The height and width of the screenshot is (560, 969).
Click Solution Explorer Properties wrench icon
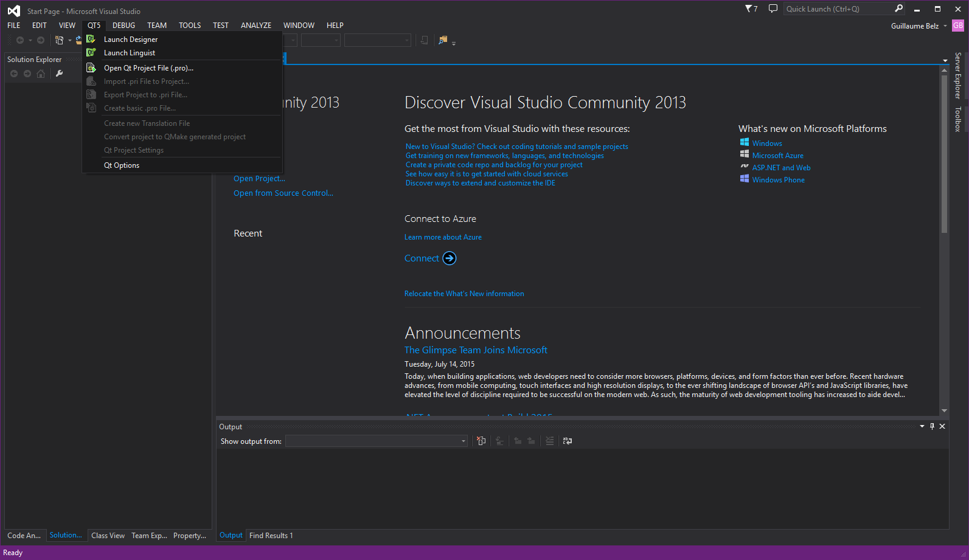coord(59,74)
